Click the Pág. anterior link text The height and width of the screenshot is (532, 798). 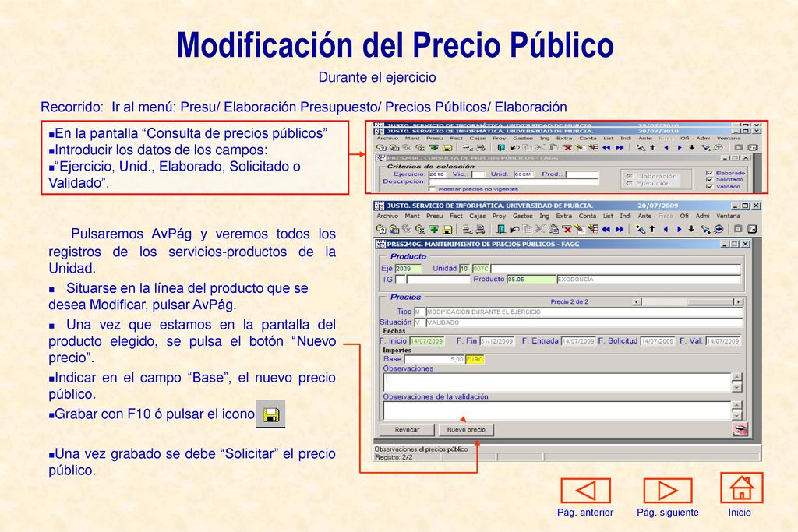(x=585, y=513)
